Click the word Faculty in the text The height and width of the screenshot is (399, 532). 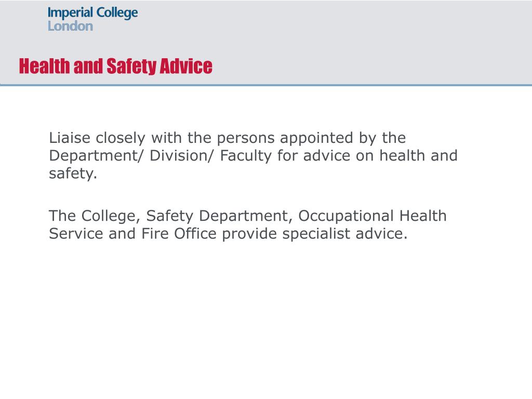(246, 156)
